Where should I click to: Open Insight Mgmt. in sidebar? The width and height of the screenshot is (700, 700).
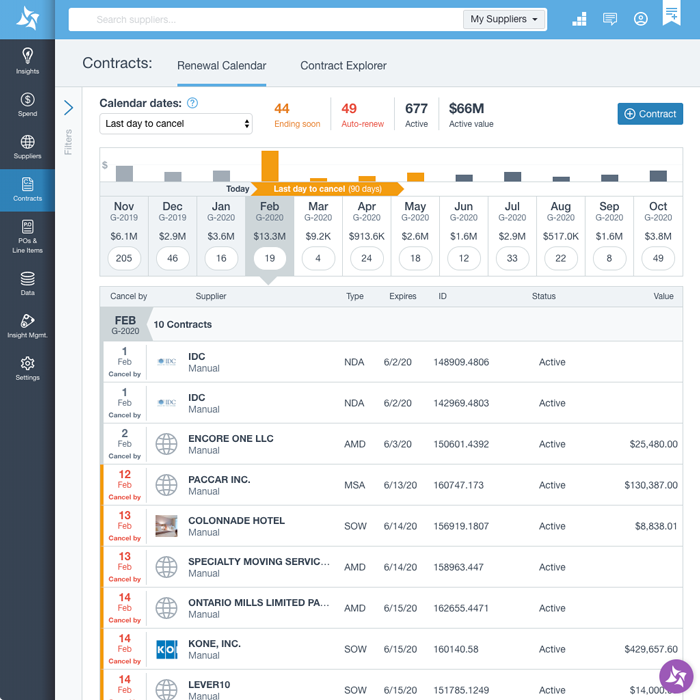pyautogui.click(x=27, y=327)
